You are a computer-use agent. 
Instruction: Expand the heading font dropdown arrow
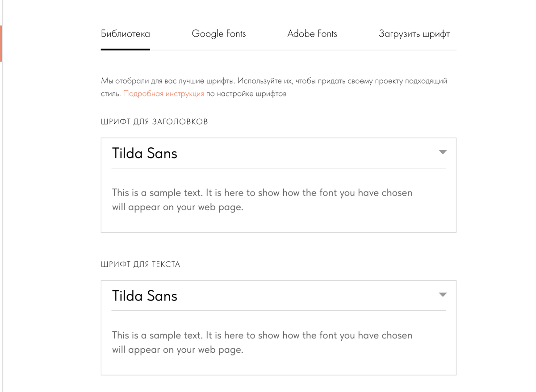442,152
